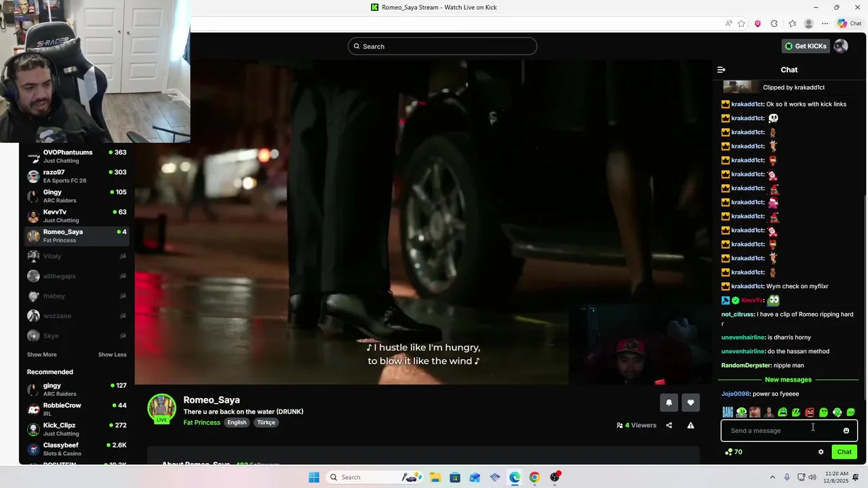This screenshot has width=868, height=488.
Task: Open OVOPhantuums channel in sidebar
Action: tap(77, 157)
